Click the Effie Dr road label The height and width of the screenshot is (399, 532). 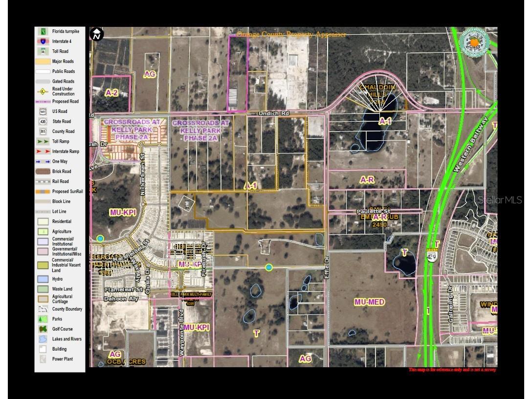[x=327, y=268]
